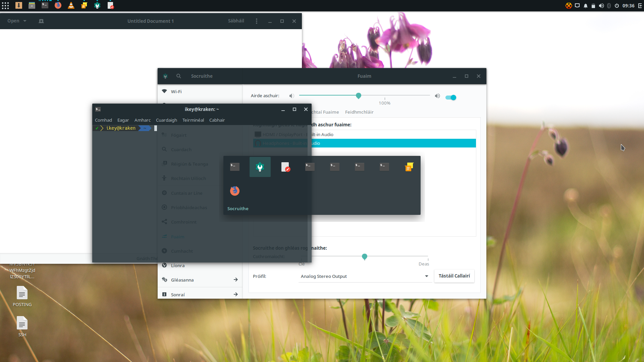644x362 pixels.
Task: Click the loud speaker icon right of the volume slider
Action: (437, 96)
